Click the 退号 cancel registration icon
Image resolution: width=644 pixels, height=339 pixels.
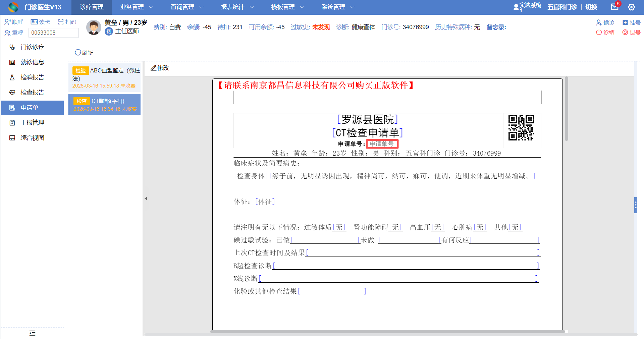pyautogui.click(x=625, y=32)
